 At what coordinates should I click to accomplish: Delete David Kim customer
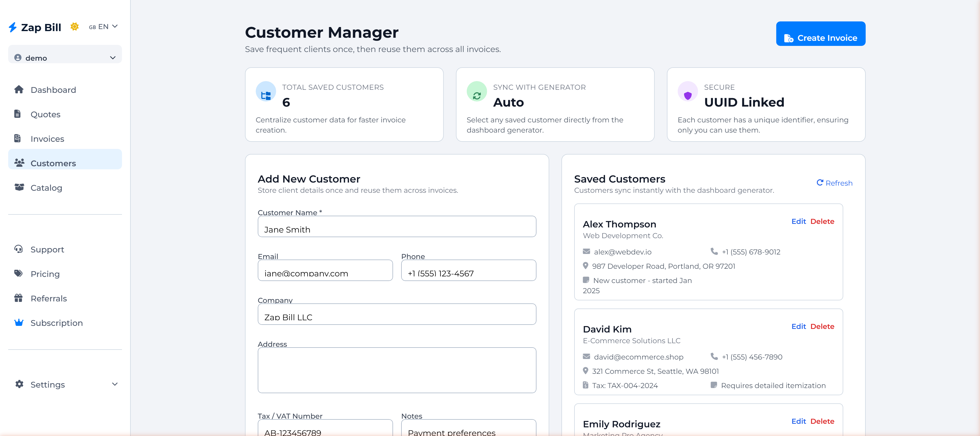822,326
